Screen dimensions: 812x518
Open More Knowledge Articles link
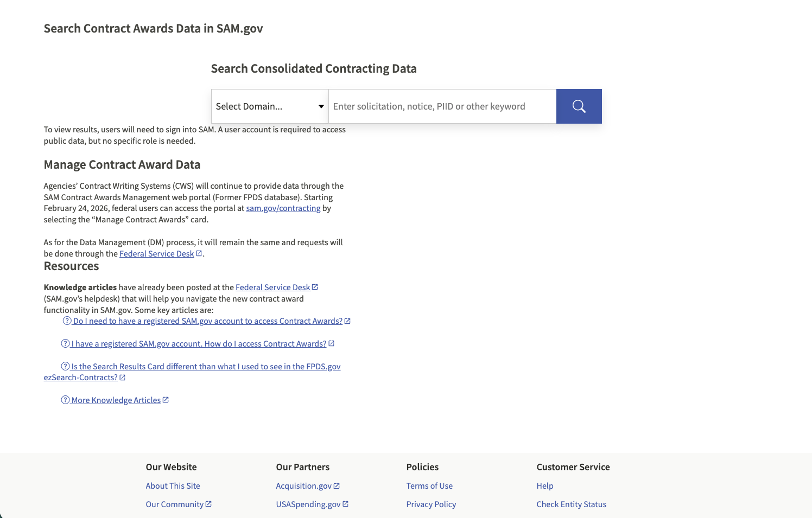pyautogui.click(x=116, y=400)
